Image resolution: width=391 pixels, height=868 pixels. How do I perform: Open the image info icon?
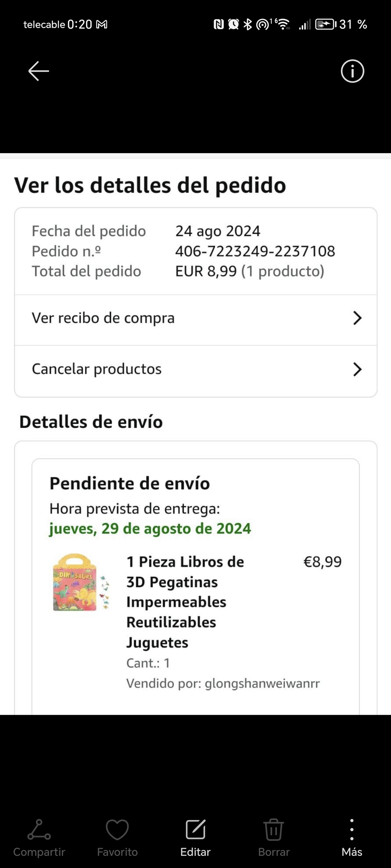[352, 71]
